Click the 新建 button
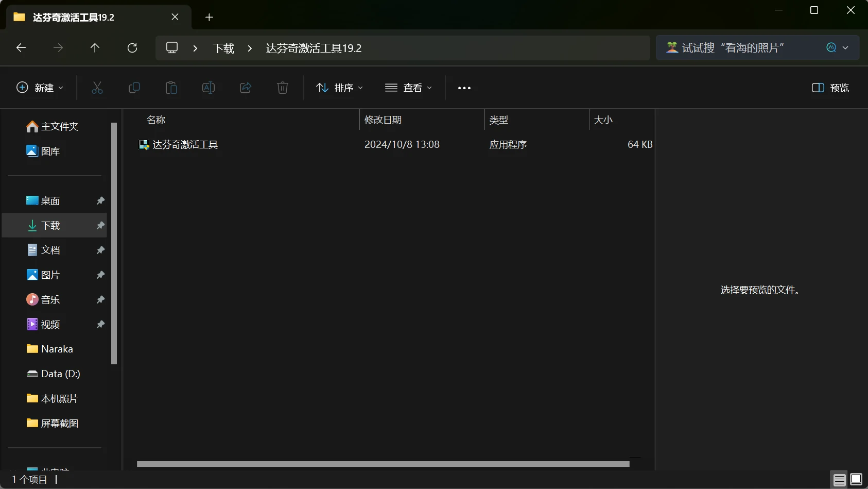This screenshot has width=868, height=489. coord(40,88)
